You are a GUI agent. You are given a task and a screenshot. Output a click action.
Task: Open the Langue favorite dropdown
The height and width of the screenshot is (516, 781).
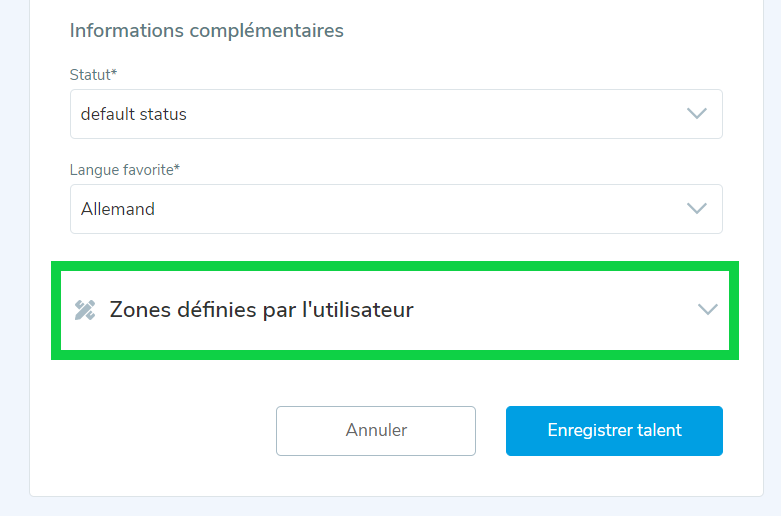pos(396,209)
